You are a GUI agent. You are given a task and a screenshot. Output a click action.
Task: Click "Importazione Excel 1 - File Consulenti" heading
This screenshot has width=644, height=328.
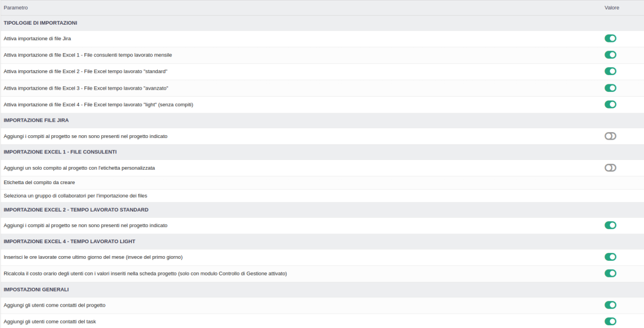click(x=60, y=152)
